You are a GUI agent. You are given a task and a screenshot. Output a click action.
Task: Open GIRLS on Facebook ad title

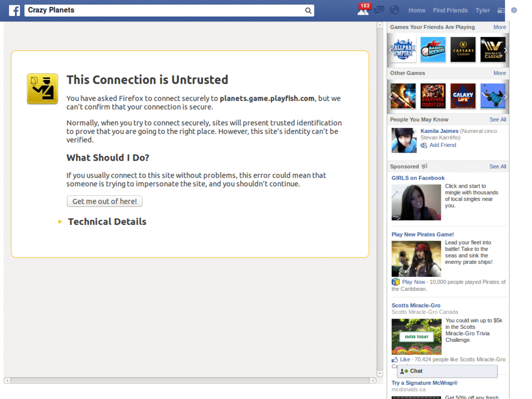point(418,178)
